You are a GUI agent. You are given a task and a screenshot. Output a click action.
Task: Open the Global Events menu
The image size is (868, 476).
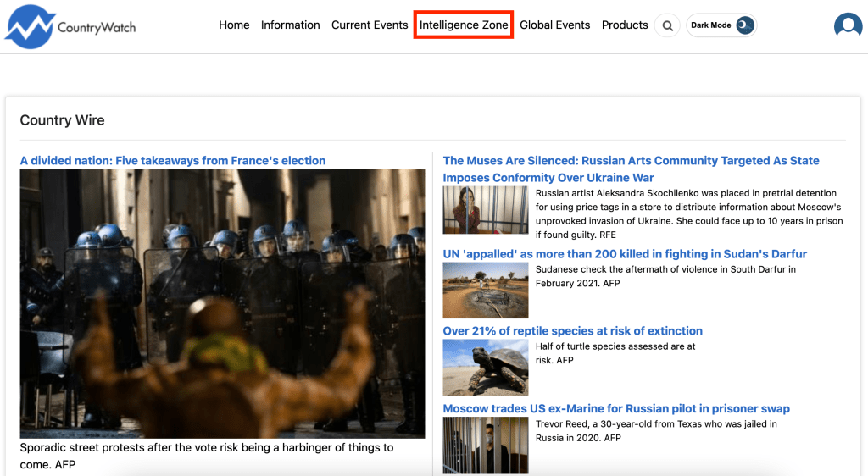pyautogui.click(x=554, y=25)
